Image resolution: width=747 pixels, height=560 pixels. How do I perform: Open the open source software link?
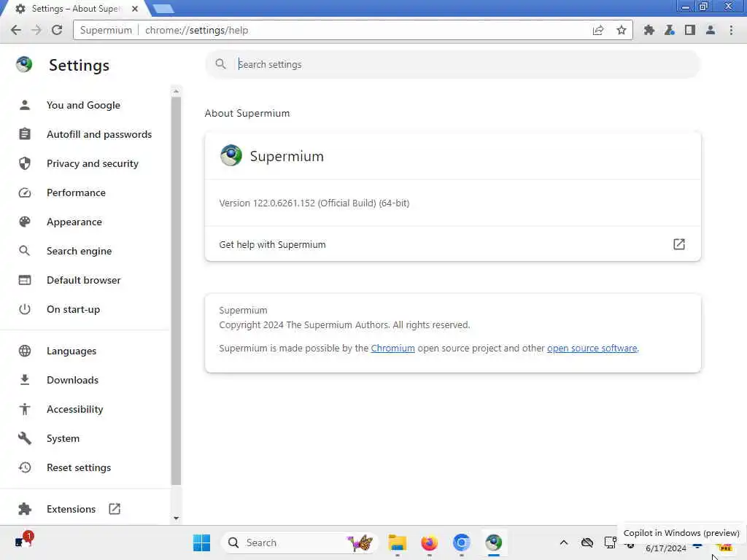592,348
